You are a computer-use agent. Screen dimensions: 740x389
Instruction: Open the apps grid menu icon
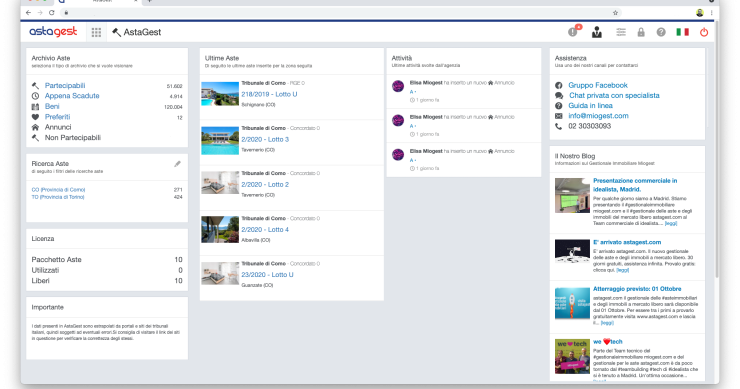[96, 32]
